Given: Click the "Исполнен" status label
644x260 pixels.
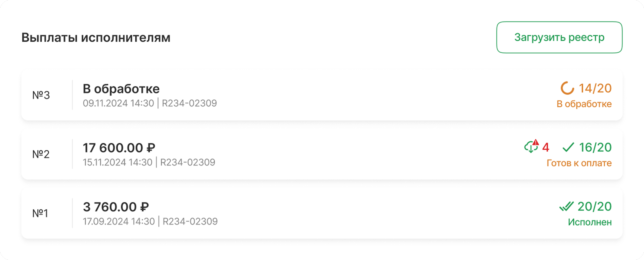Looking at the screenshot, I should point(590,222).
